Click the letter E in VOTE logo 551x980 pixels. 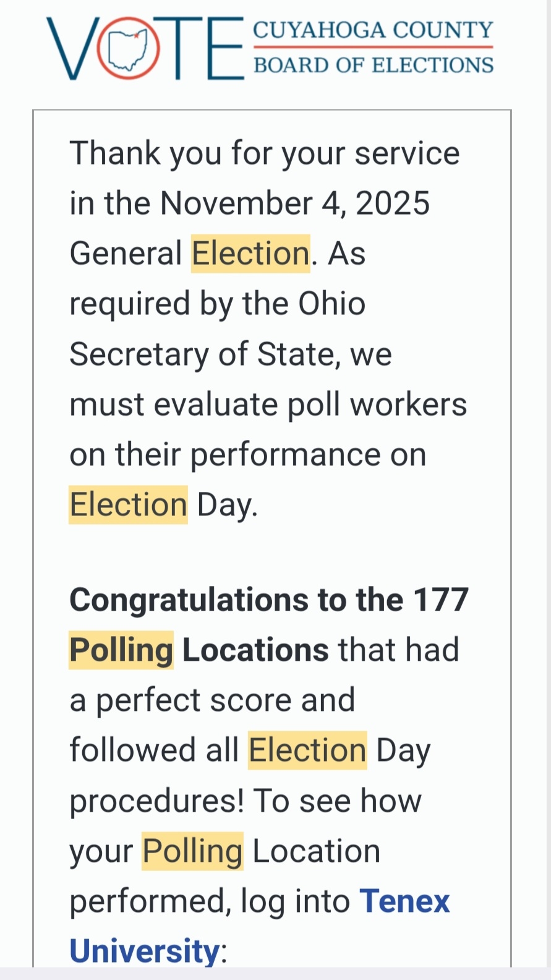tap(225, 49)
